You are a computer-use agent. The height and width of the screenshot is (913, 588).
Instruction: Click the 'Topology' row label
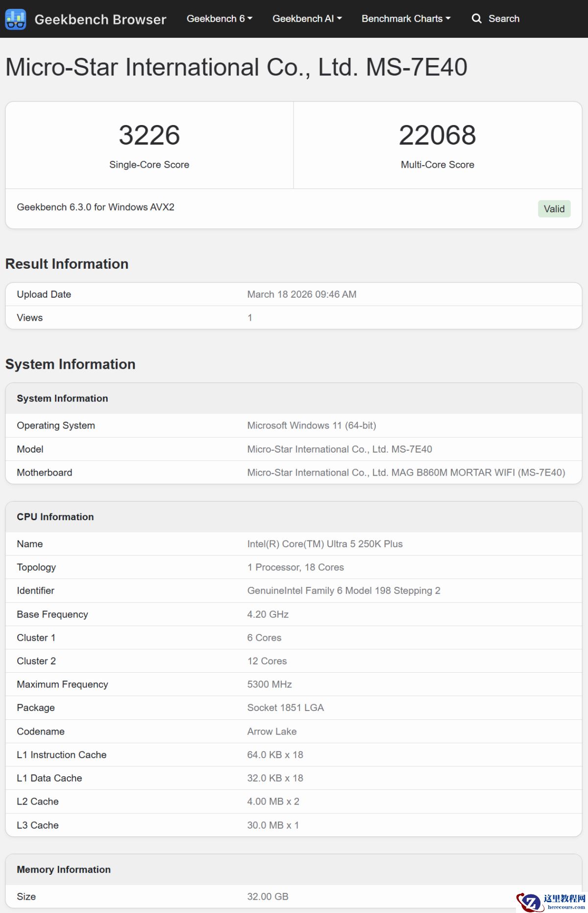(x=36, y=567)
